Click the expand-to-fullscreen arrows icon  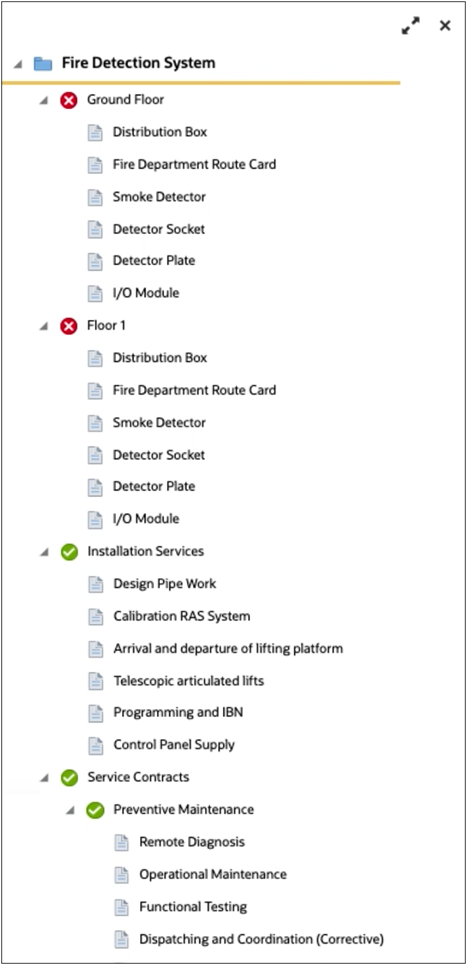pos(410,26)
